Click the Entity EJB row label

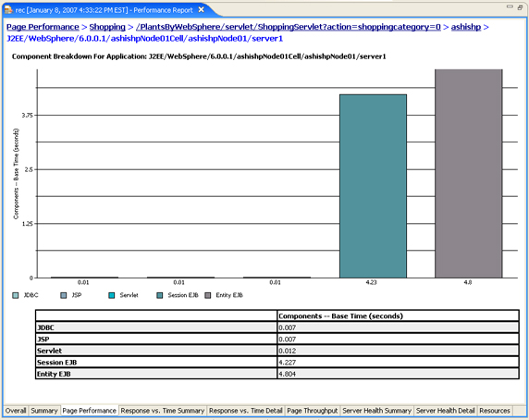(x=54, y=374)
